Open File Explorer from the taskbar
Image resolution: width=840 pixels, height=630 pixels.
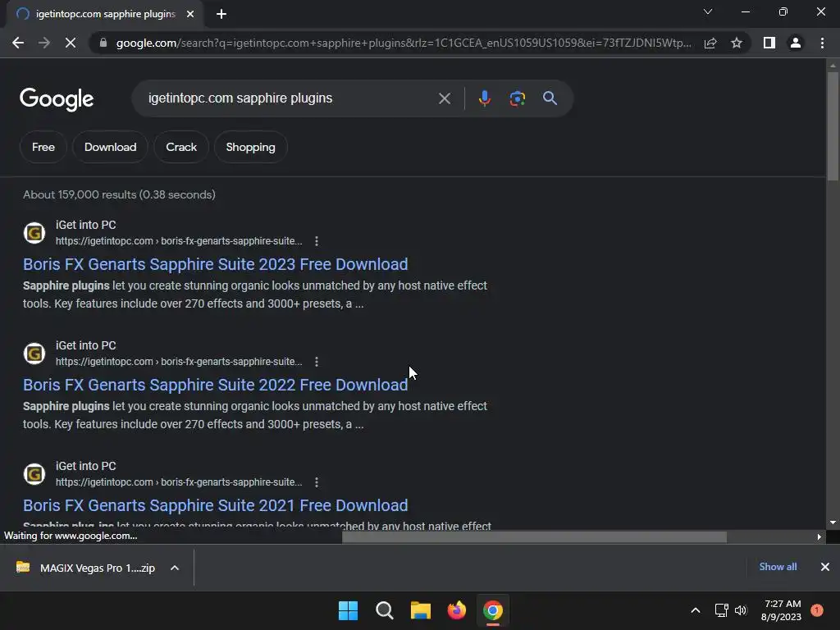421,610
